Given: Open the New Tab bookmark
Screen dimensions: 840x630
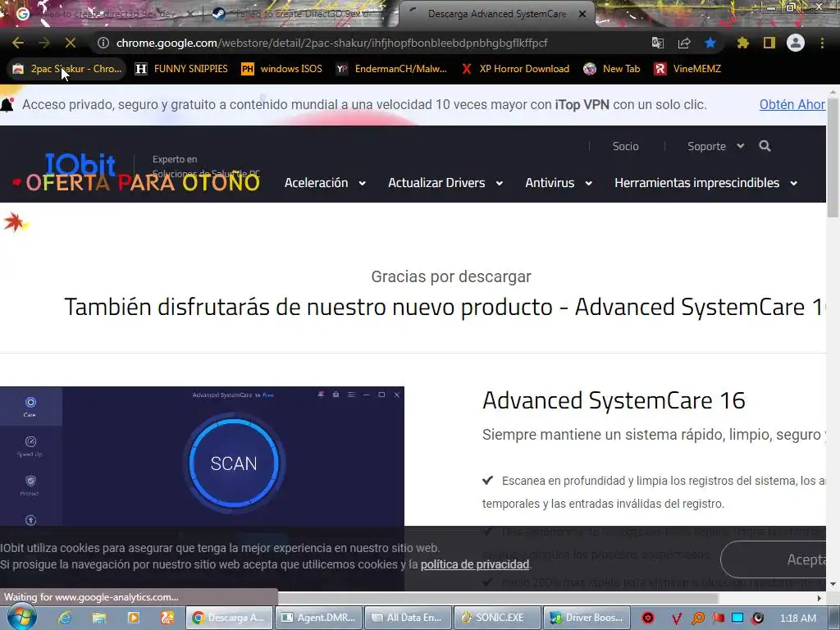Looking at the screenshot, I should (x=612, y=69).
